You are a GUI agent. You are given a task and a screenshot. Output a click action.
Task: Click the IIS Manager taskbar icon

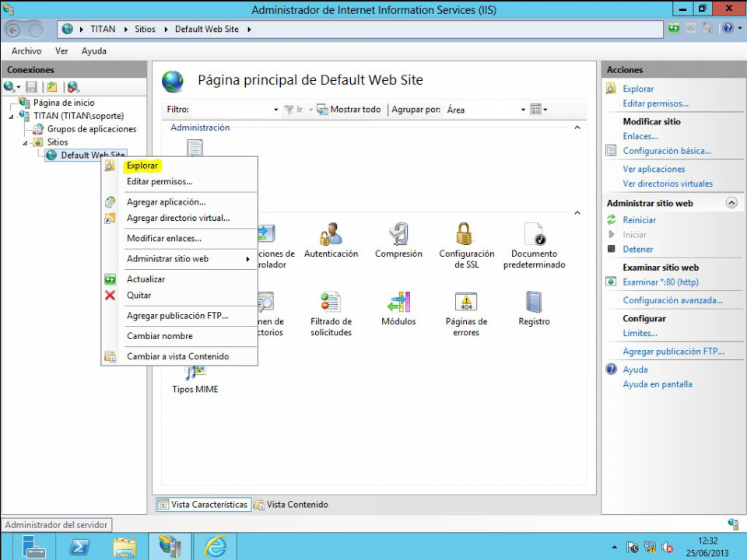[x=170, y=547]
